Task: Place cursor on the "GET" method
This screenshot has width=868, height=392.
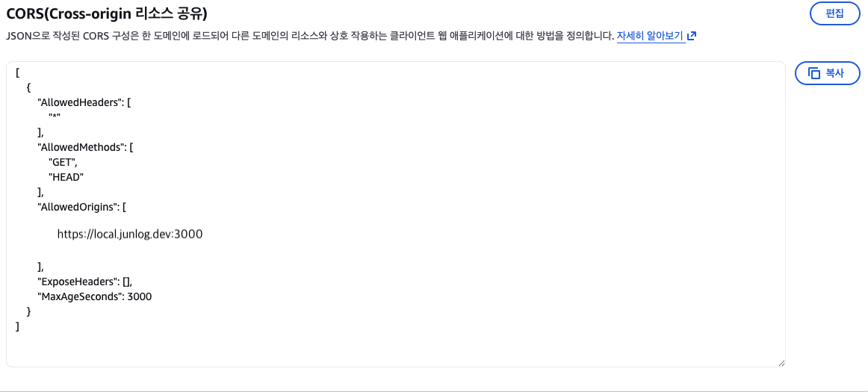Action: 63,162
